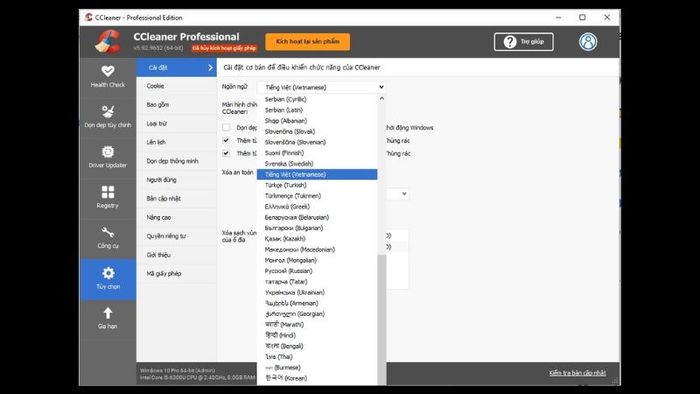The height and width of the screenshot is (394, 700).
Task: Choose Shqip (Albanian) language
Action: point(317,121)
